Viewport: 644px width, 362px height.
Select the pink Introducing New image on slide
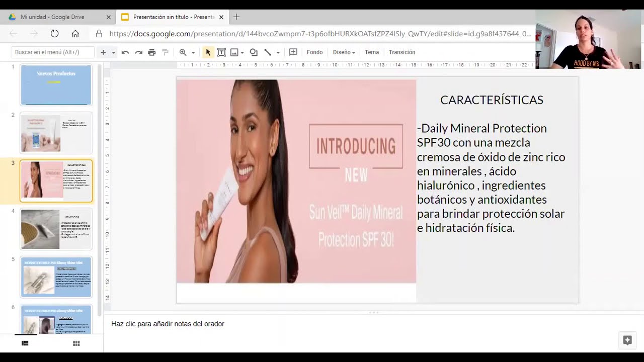[296, 181]
